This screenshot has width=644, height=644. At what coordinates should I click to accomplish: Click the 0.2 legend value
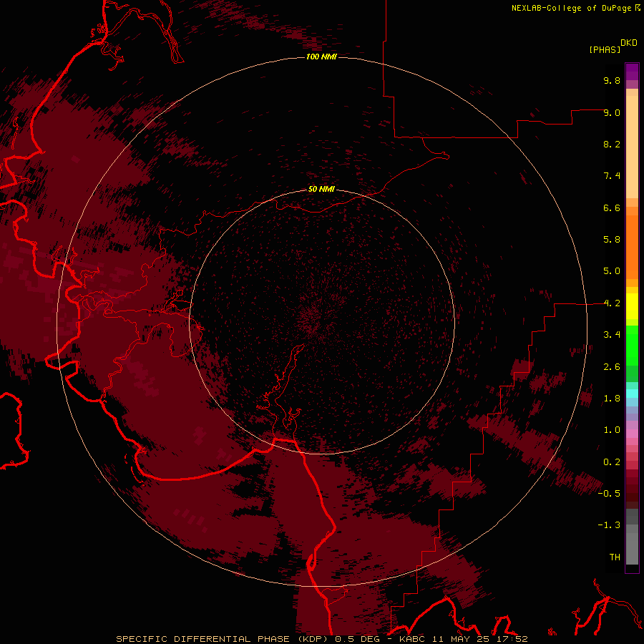coord(612,462)
